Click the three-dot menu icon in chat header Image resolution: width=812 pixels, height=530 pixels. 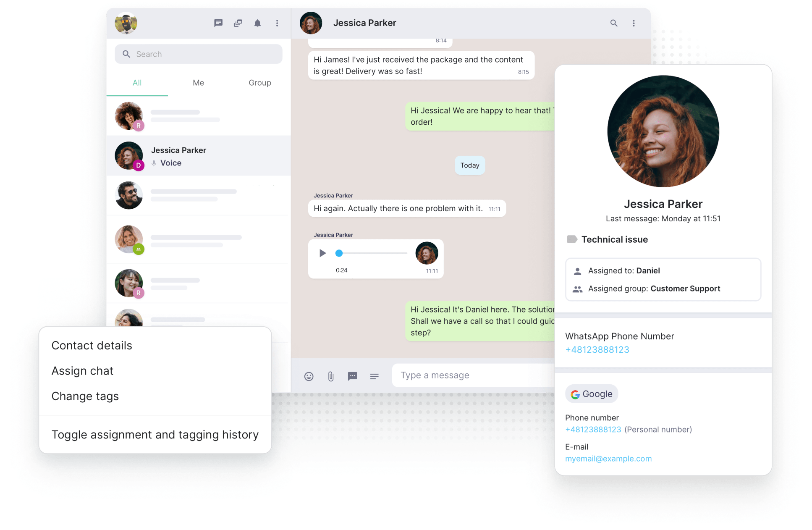click(634, 23)
